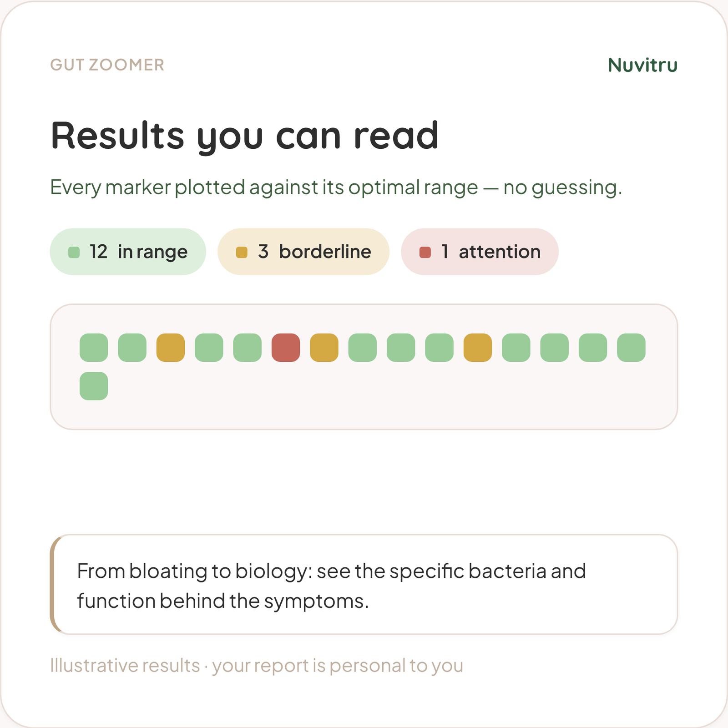Select the lone green square on second row
Screen dimensions: 728x728
pos(94,386)
